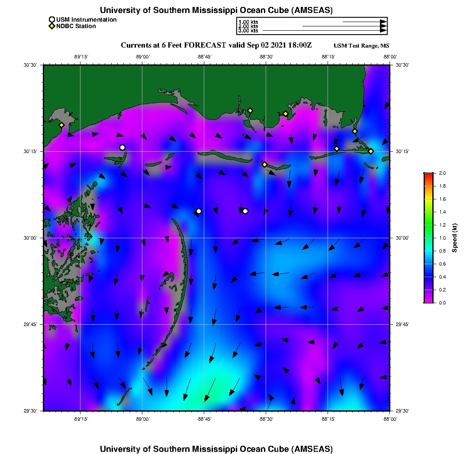
Task: Click the USM Instrumentation legend circle
Action: [52, 19]
